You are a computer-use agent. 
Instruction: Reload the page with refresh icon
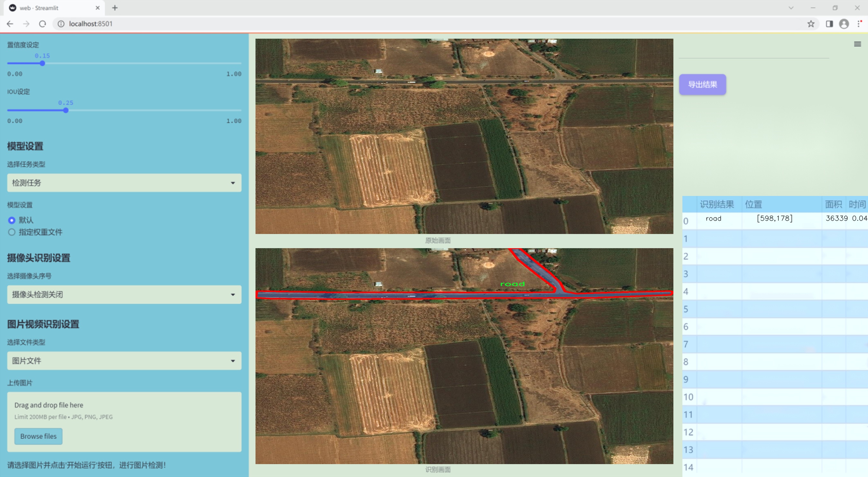(43, 24)
